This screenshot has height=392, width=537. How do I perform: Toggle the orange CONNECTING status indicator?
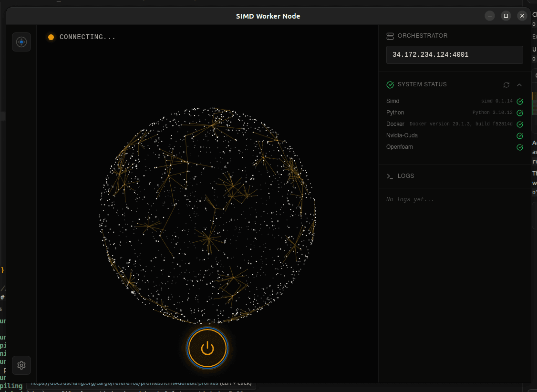51,37
